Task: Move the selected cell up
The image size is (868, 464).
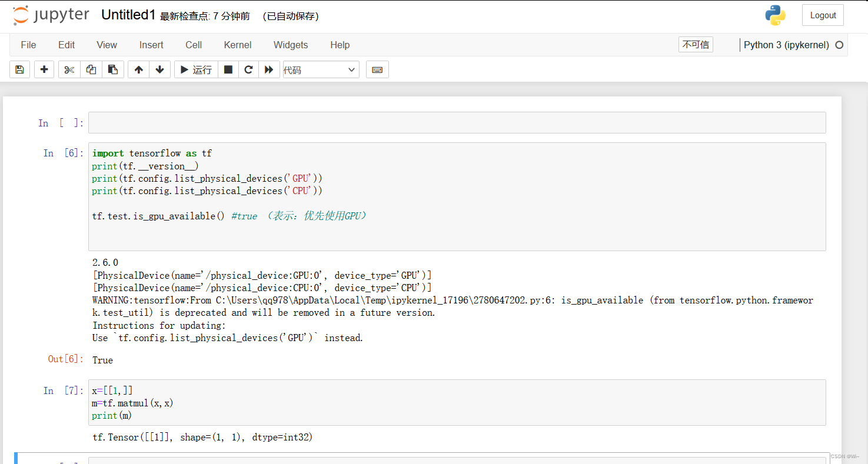Action: (x=139, y=69)
